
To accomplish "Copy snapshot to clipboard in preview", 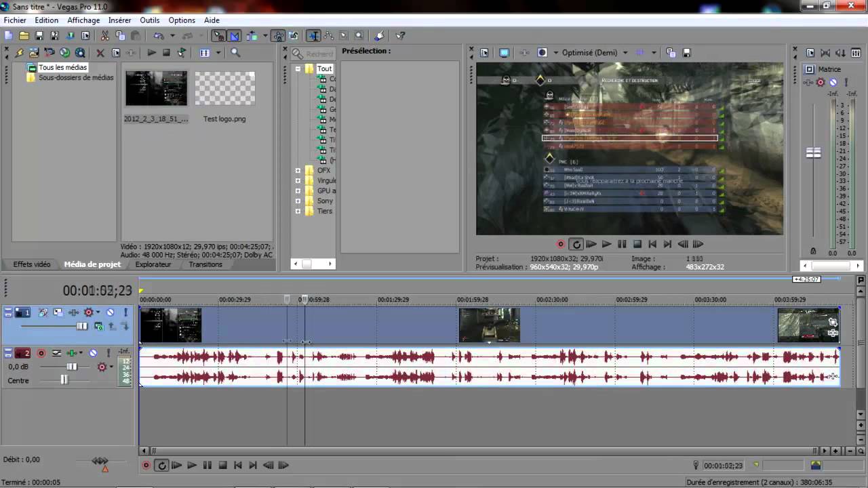I will (671, 52).
